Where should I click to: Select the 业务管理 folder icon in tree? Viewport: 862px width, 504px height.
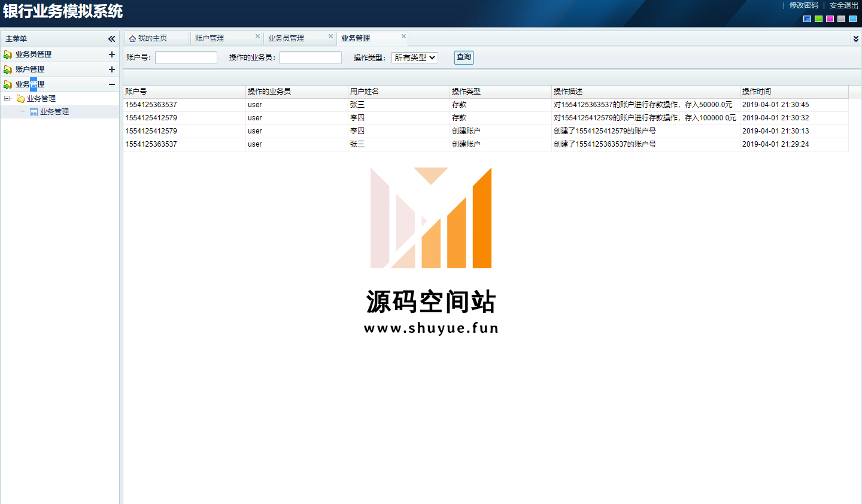(20, 99)
